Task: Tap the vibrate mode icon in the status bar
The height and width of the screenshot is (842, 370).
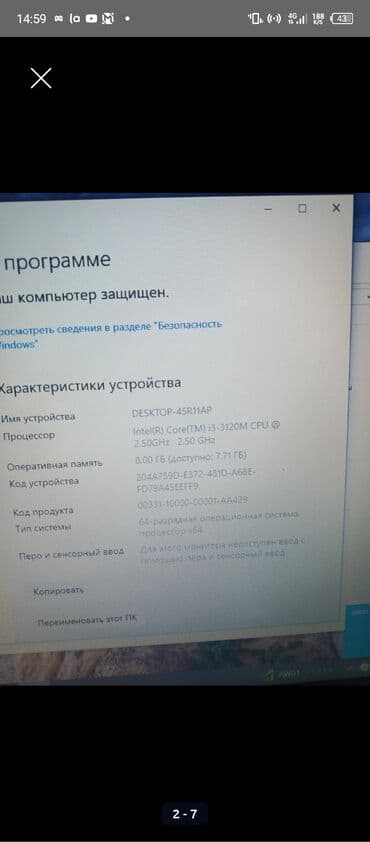Action: pyautogui.click(x=255, y=19)
